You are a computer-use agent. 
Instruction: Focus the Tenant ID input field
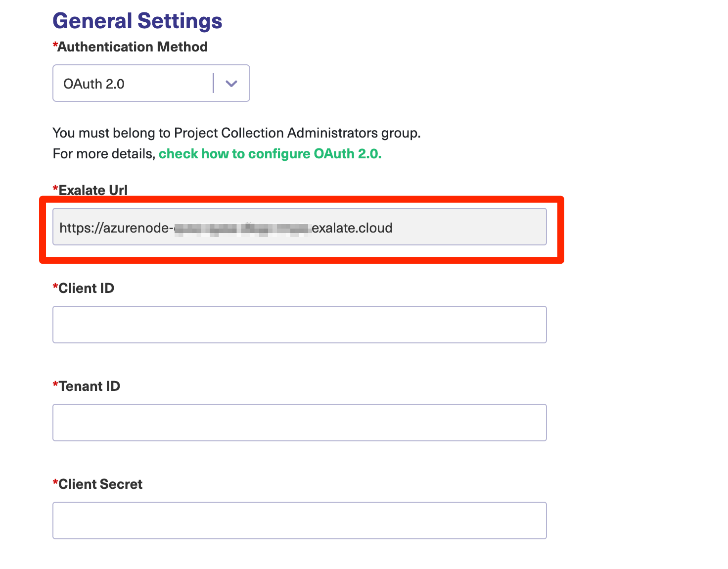click(299, 423)
